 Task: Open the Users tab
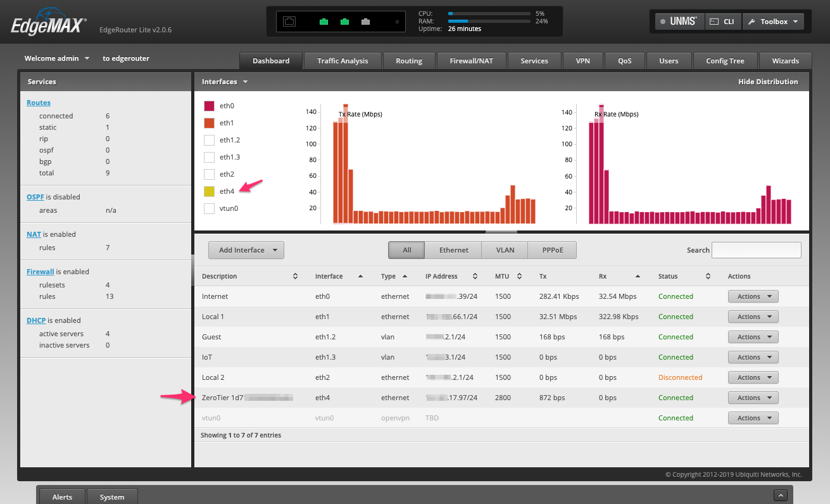(669, 61)
